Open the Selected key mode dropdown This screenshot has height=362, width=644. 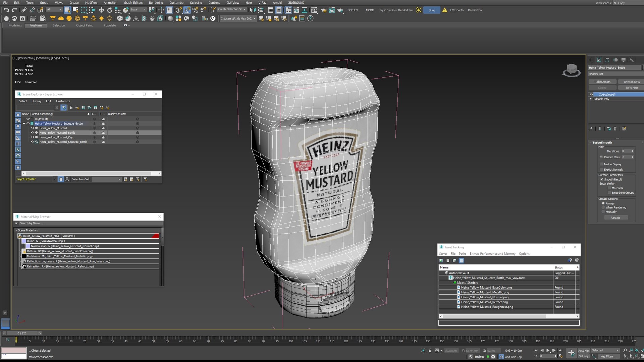[x=605, y=350]
